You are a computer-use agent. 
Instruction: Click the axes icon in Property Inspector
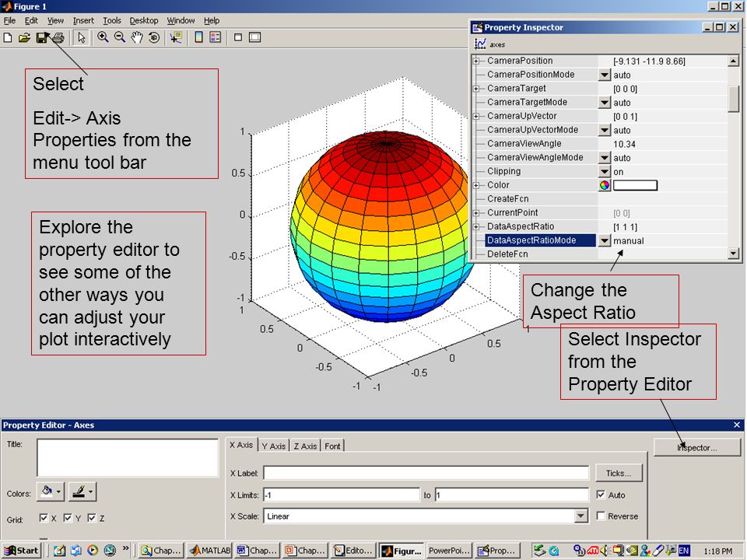click(x=480, y=44)
